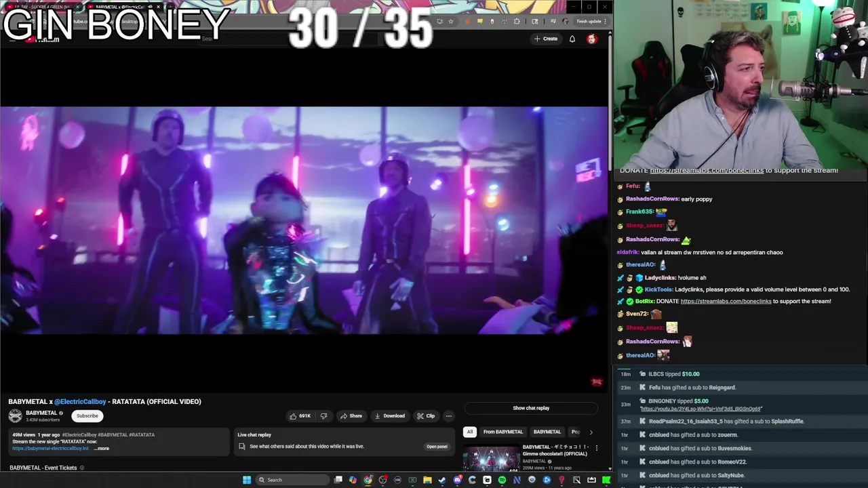Screen dimensions: 868x488
Task: Share the video
Action: pyautogui.click(x=351, y=416)
